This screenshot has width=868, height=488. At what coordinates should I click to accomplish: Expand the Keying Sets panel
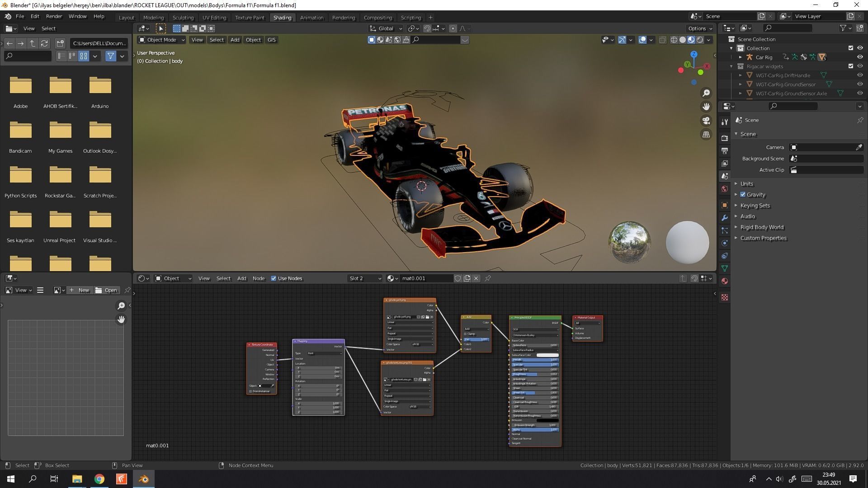point(755,206)
